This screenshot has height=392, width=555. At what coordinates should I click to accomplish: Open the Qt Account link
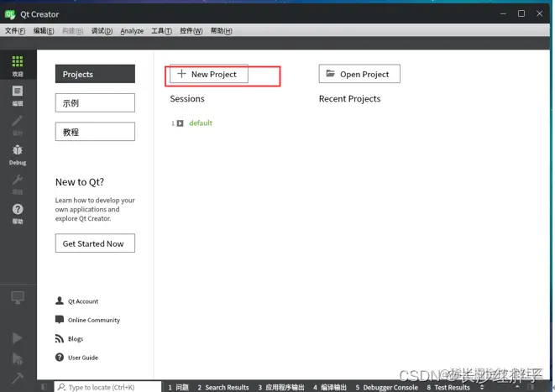(83, 301)
